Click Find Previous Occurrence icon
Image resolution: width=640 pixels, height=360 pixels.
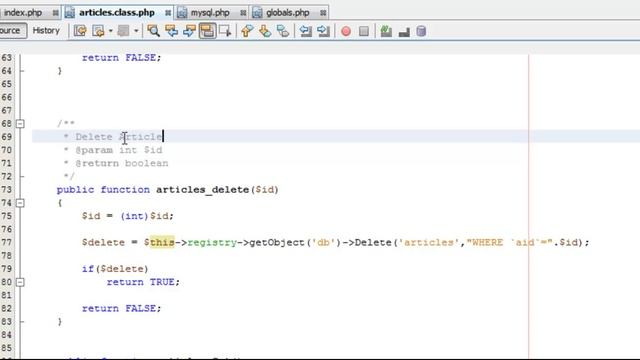(171, 31)
